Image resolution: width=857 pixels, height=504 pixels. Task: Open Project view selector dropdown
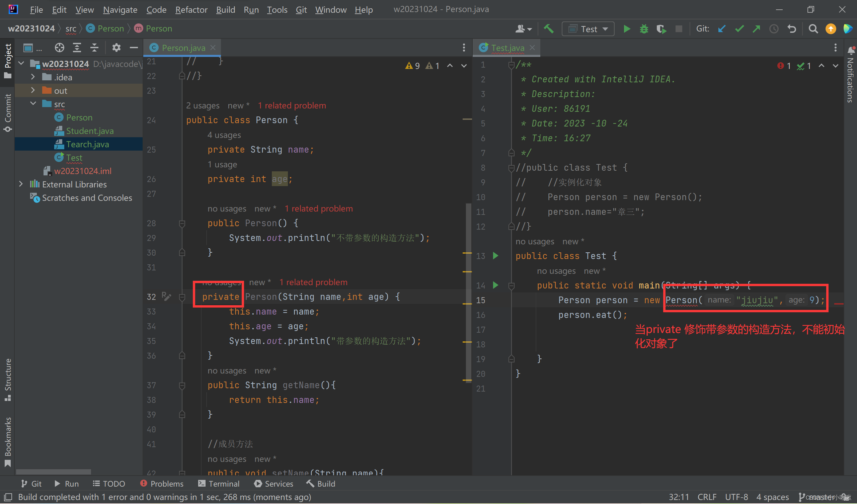[32, 48]
